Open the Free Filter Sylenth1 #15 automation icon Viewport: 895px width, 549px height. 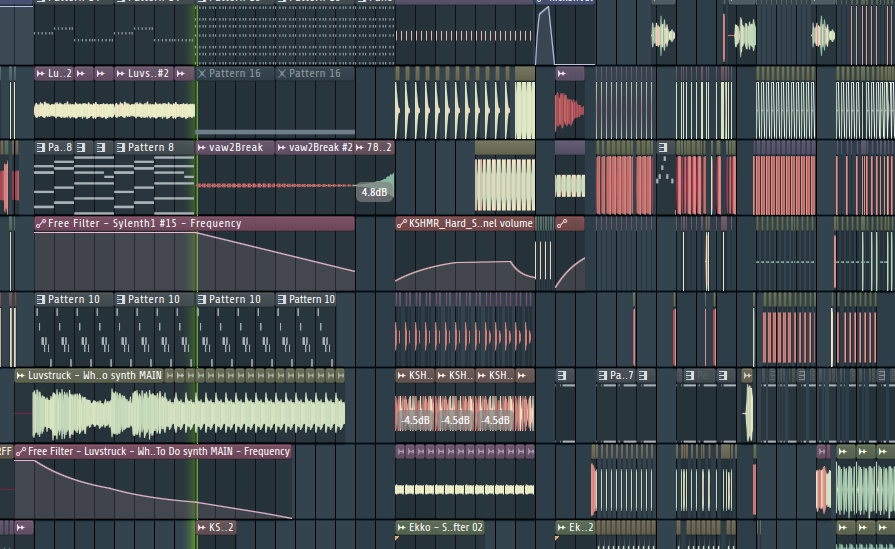click(41, 224)
